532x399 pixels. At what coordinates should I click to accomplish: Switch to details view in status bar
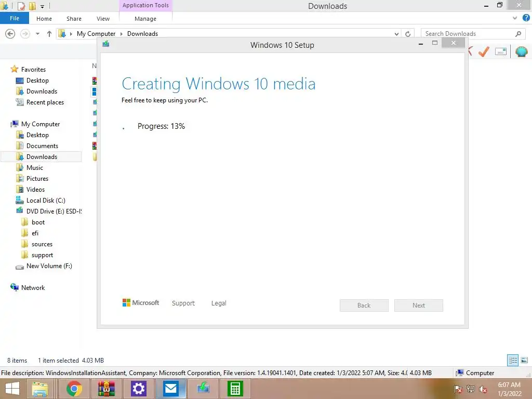tap(513, 360)
